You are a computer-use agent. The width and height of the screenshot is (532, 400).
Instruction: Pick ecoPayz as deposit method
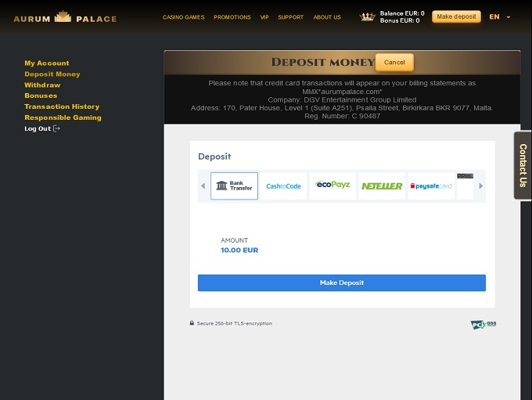(332, 186)
